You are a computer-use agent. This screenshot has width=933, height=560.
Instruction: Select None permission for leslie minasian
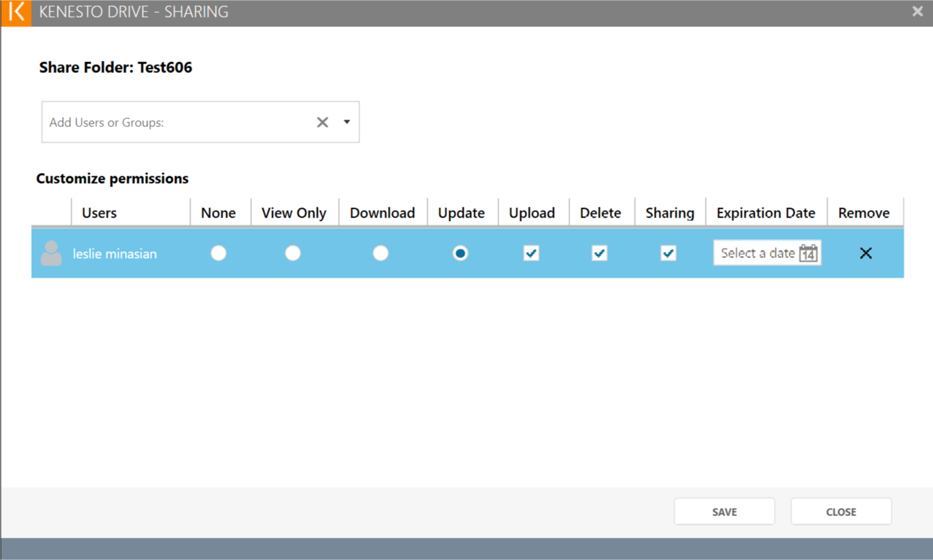pyautogui.click(x=218, y=253)
